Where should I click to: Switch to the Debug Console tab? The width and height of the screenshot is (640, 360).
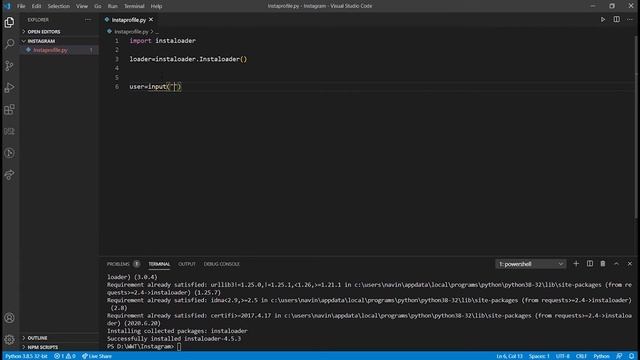point(222,264)
